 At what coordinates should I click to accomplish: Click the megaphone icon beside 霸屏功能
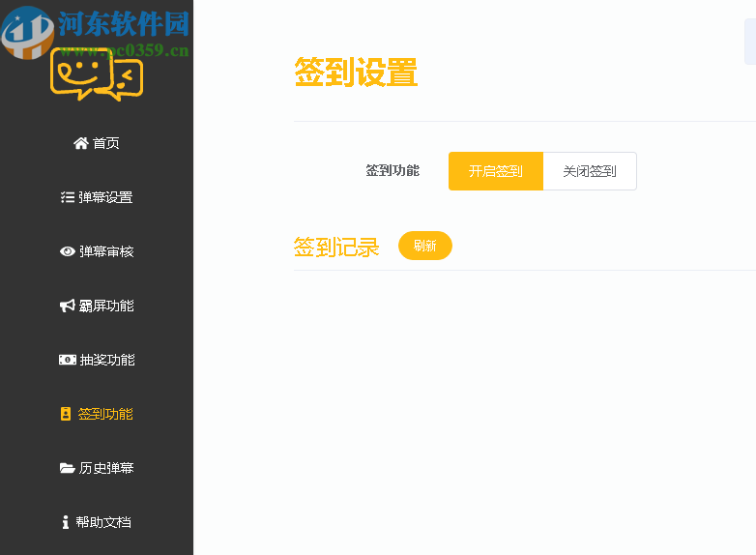pyautogui.click(x=68, y=306)
